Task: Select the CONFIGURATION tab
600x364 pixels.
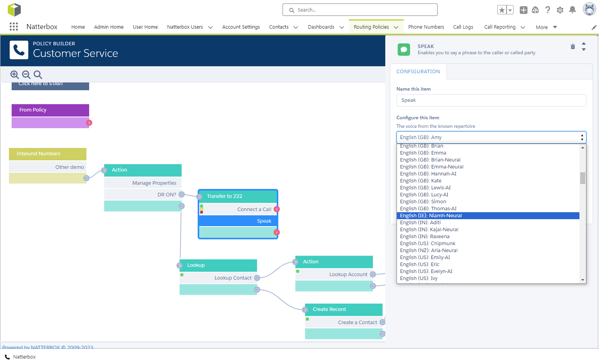Action: coord(418,72)
